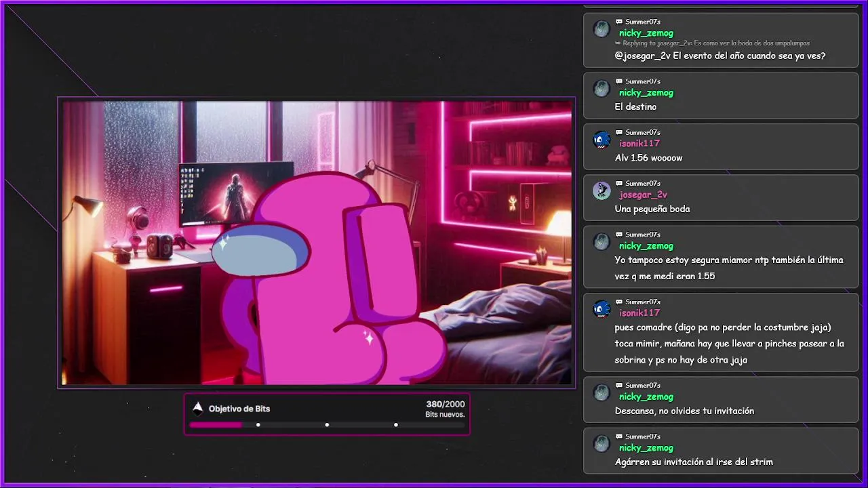Click the chat badge icon on josegar_2v's message
This screenshot has width=868, height=488.
point(619,183)
